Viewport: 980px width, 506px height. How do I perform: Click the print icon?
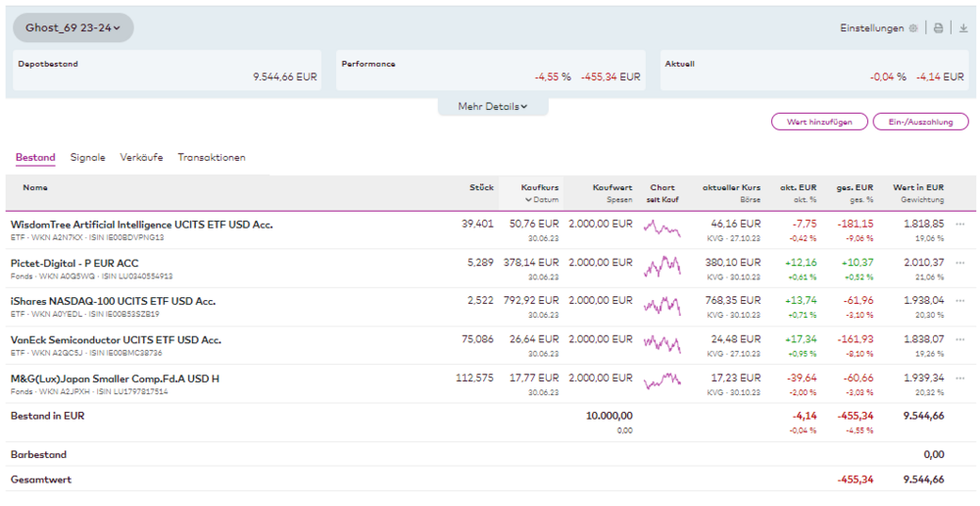click(938, 28)
